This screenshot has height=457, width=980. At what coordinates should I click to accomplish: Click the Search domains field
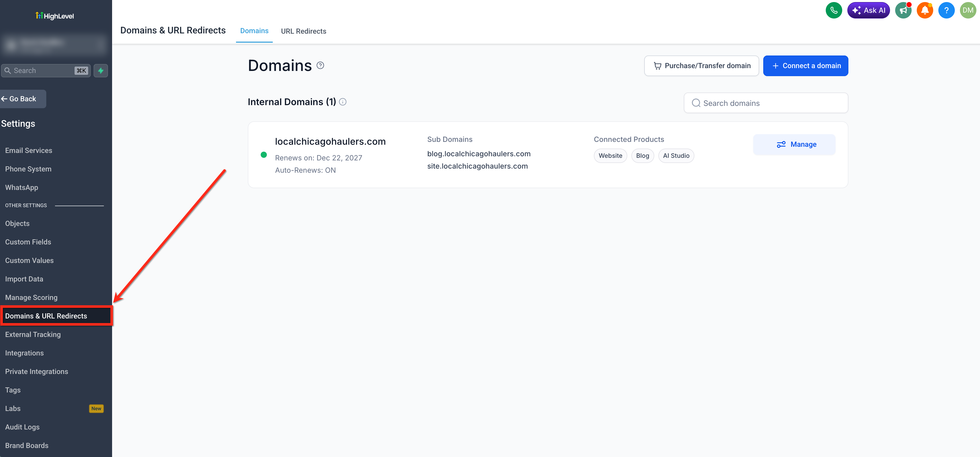[x=765, y=103]
